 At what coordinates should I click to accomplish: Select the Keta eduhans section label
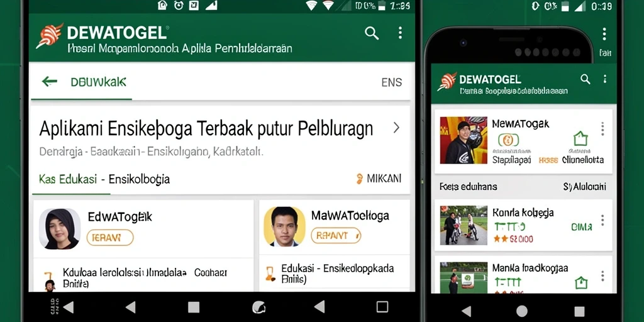pyautogui.click(x=468, y=187)
